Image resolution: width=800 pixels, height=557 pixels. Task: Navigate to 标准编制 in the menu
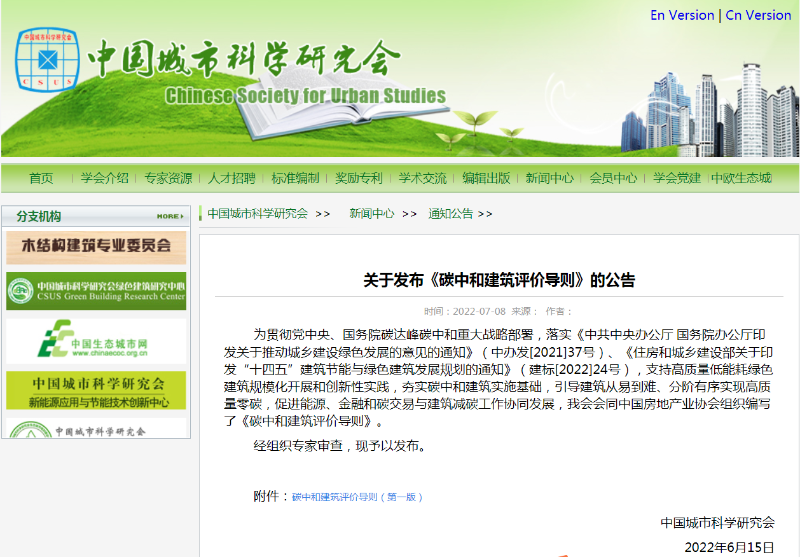[295, 178]
